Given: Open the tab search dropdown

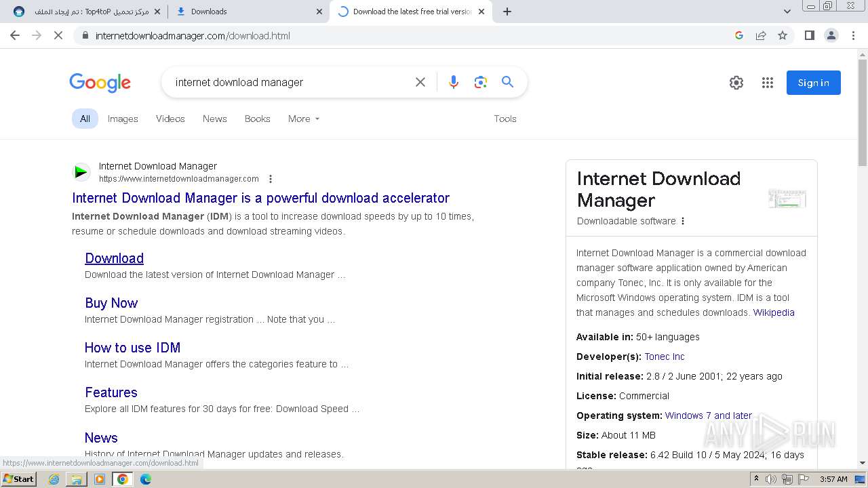Looking at the screenshot, I should 787,12.
